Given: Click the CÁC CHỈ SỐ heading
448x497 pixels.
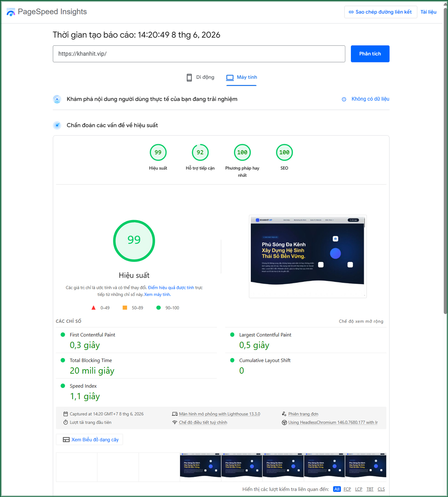Looking at the screenshot, I should coord(68,321).
